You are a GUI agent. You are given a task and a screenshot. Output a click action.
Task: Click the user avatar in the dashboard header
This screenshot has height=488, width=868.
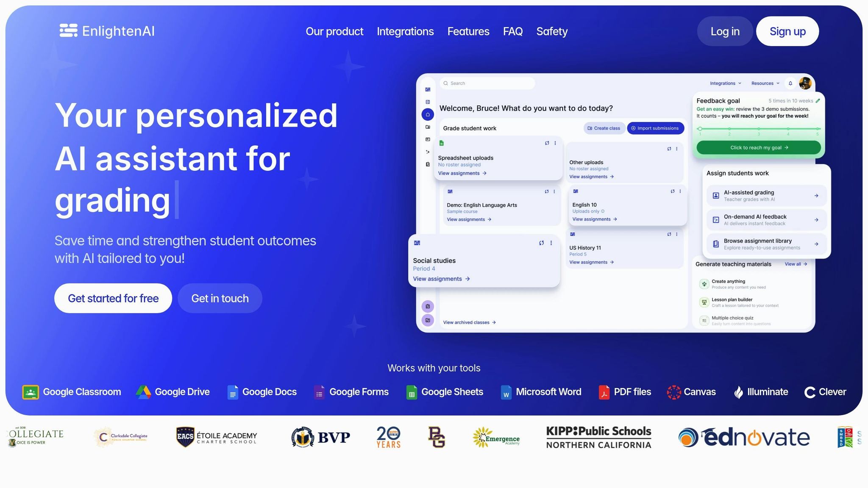805,83
